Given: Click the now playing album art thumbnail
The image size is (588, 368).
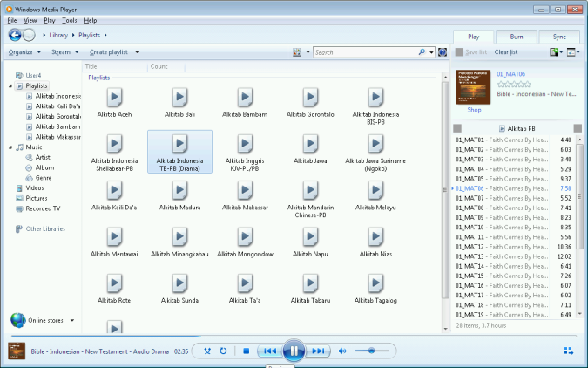Looking at the screenshot, I should click(473, 86).
